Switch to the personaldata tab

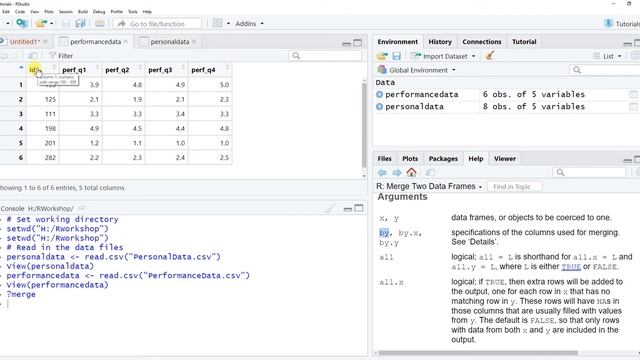pos(169,42)
